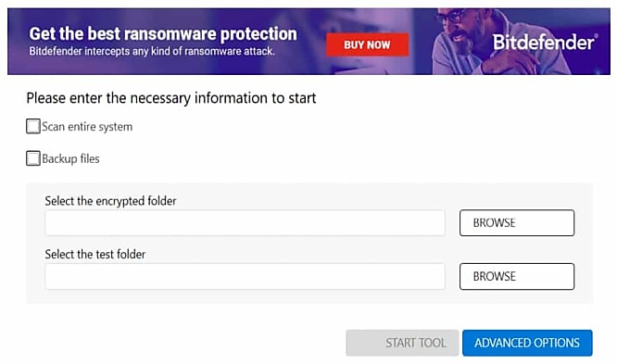Click the 'Select the test folder' label
This screenshot has width=617, height=364.
pyautogui.click(x=95, y=254)
